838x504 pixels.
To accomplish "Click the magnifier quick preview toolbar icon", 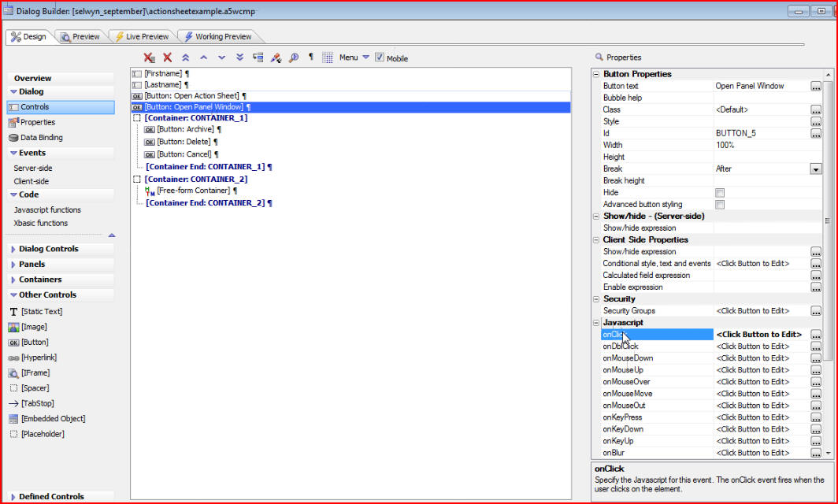I will click(294, 57).
